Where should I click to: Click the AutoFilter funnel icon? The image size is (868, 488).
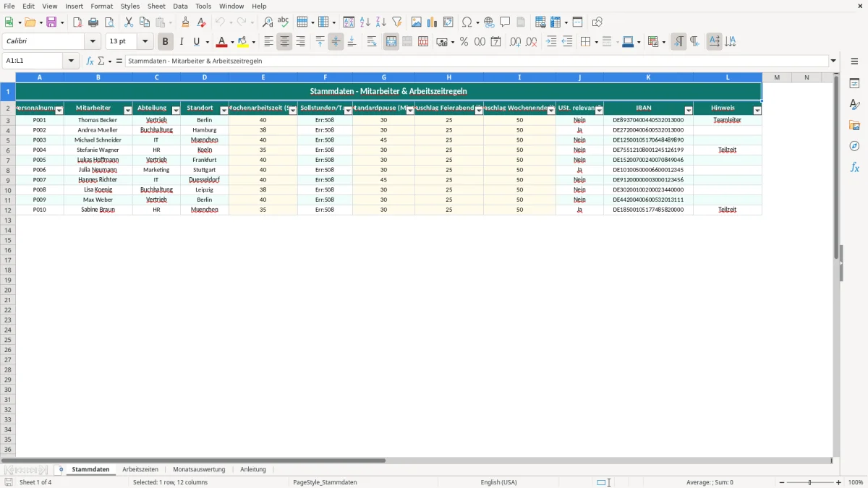pyautogui.click(x=397, y=22)
